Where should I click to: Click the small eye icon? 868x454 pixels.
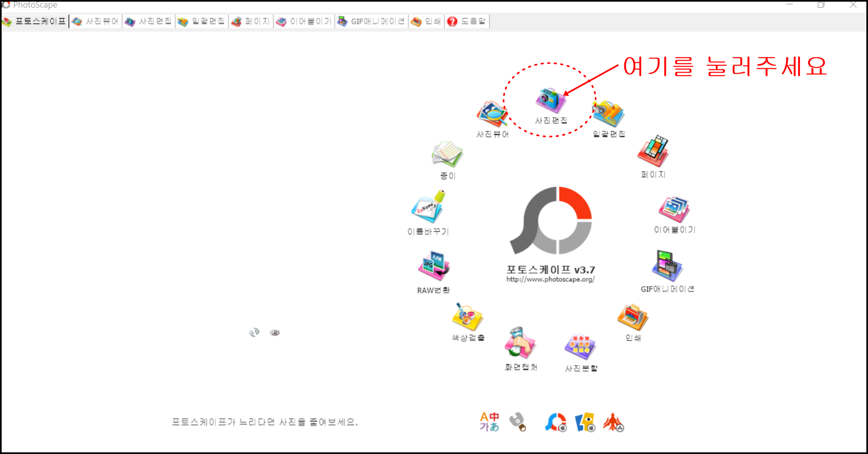coord(275,332)
